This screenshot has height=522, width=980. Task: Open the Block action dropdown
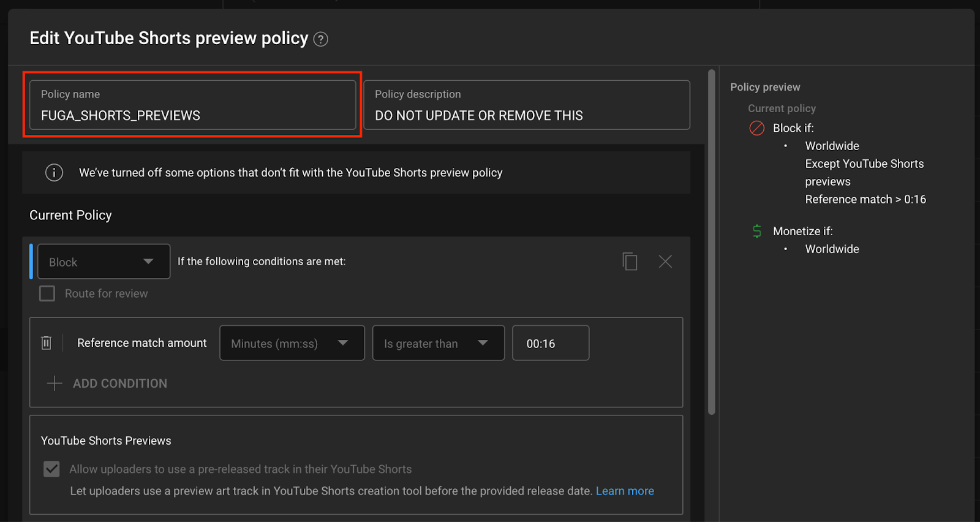click(104, 262)
